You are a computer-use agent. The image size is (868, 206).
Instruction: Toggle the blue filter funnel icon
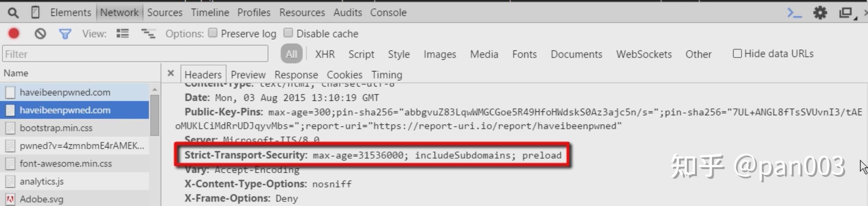65,34
